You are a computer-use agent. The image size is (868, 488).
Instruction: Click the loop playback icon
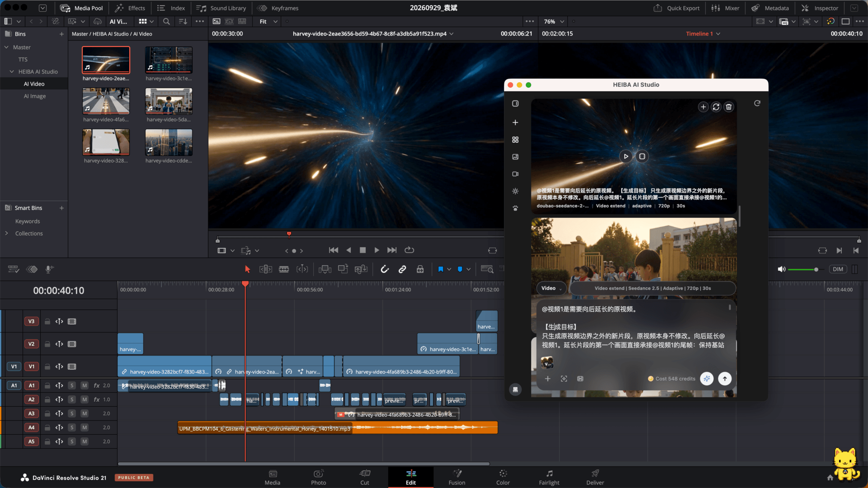[409, 250]
